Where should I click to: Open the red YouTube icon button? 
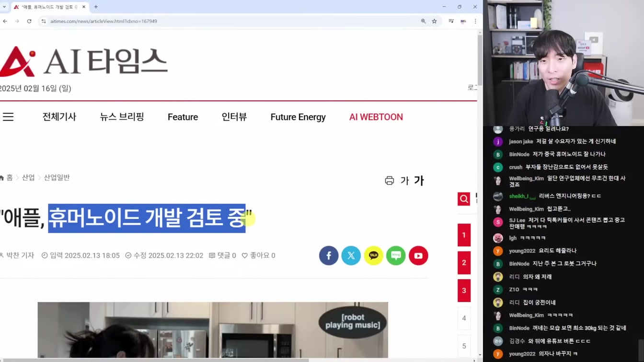[x=418, y=256]
